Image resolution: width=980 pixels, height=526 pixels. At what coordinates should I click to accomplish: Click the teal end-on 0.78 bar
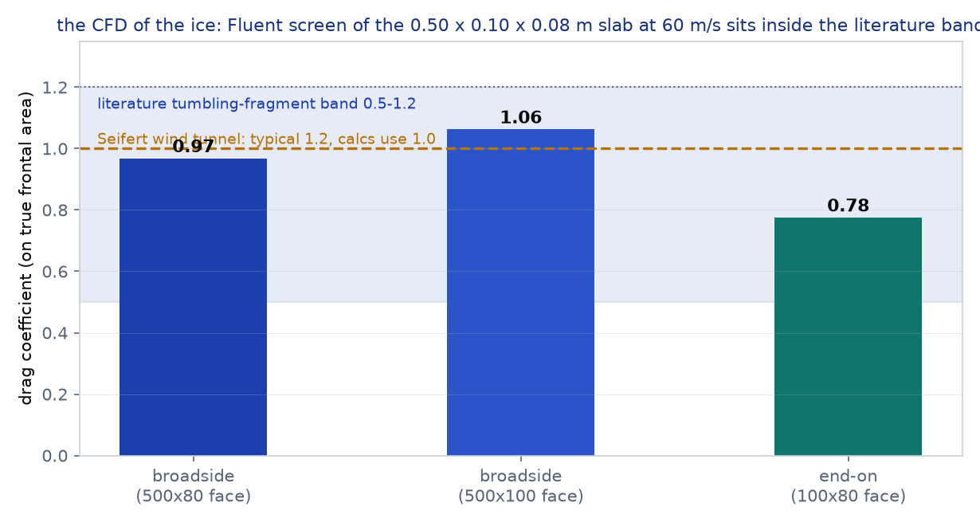tap(848, 336)
